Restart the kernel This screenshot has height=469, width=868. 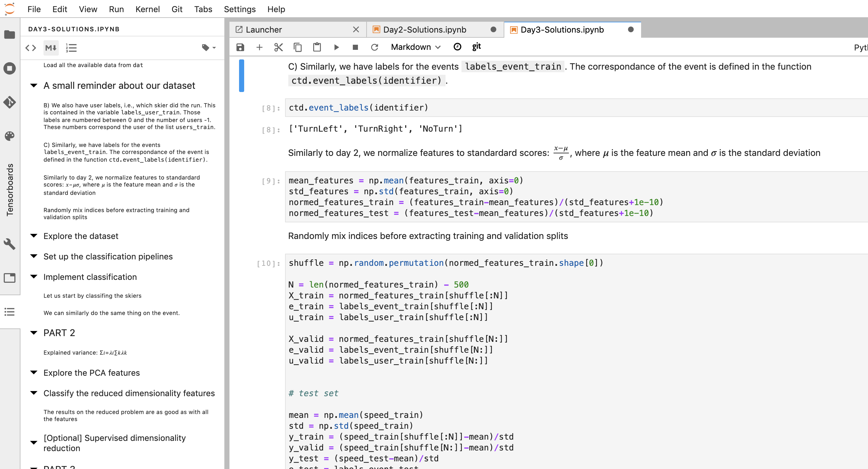click(375, 47)
